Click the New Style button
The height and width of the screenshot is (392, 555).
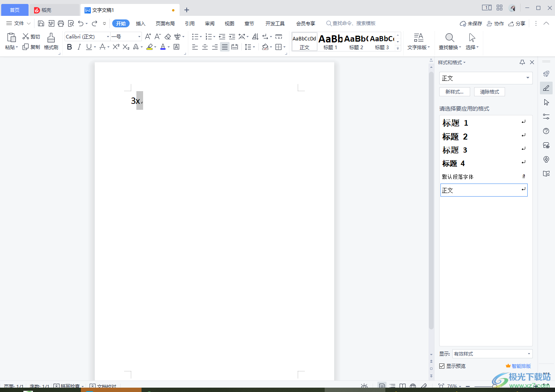(455, 92)
